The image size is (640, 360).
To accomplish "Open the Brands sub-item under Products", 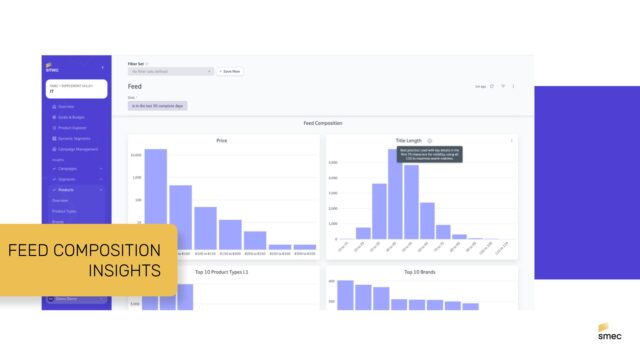I will pyautogui.click(x=58, y=221).
